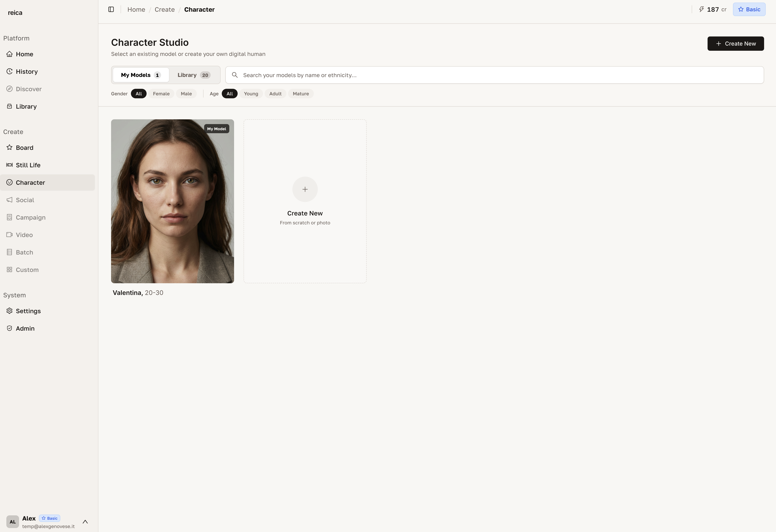Click the Create New button top right
The height and width of the screenshot is (532, 776).
[x=735, y=43]
